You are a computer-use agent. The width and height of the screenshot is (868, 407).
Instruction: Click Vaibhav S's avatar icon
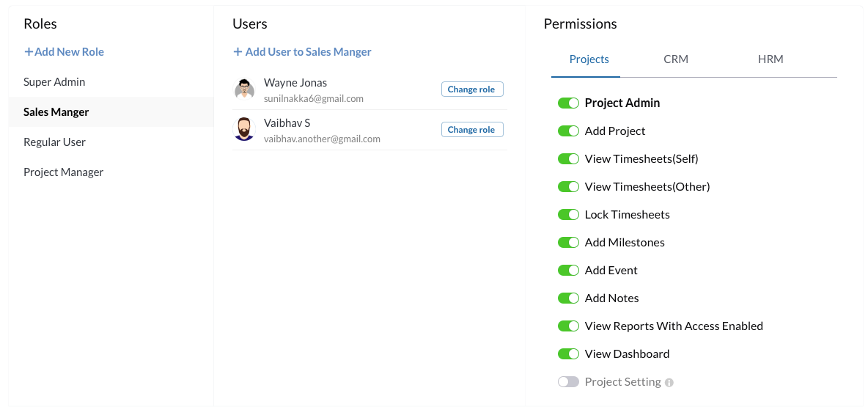coord(244,130)
